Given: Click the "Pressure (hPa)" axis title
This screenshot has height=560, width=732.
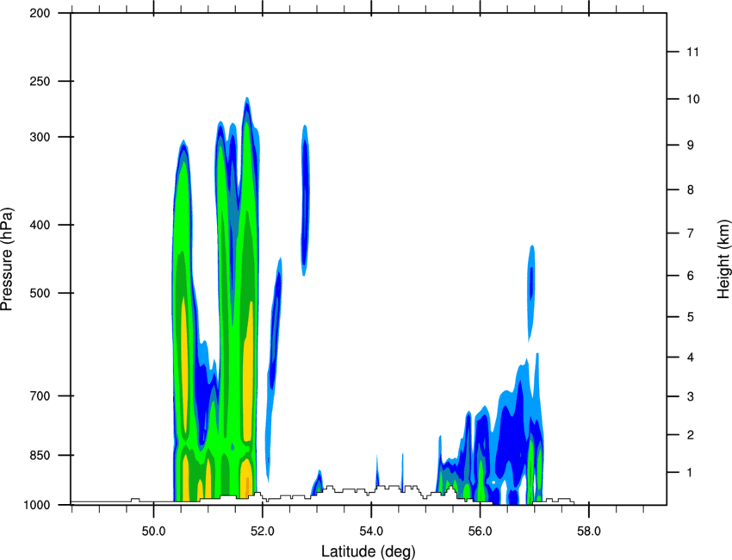Looking at the screenshot, I should click(x=7, y=258).
